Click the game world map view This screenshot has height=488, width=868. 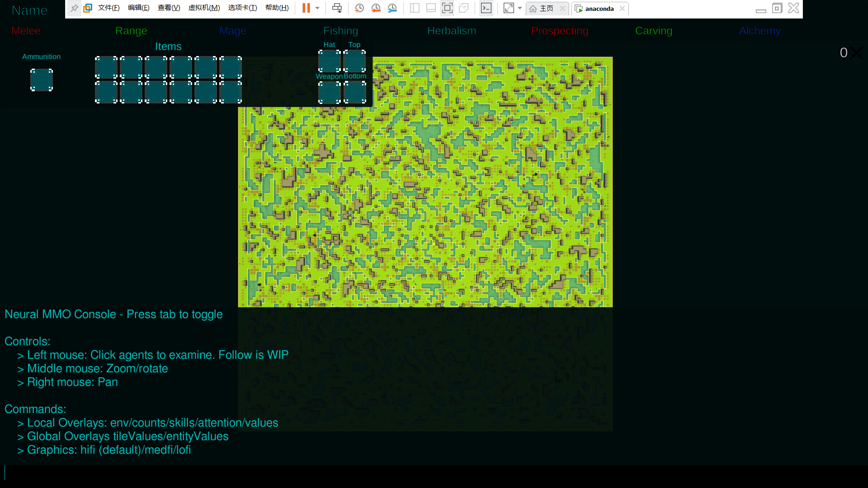tap(425, 182)
